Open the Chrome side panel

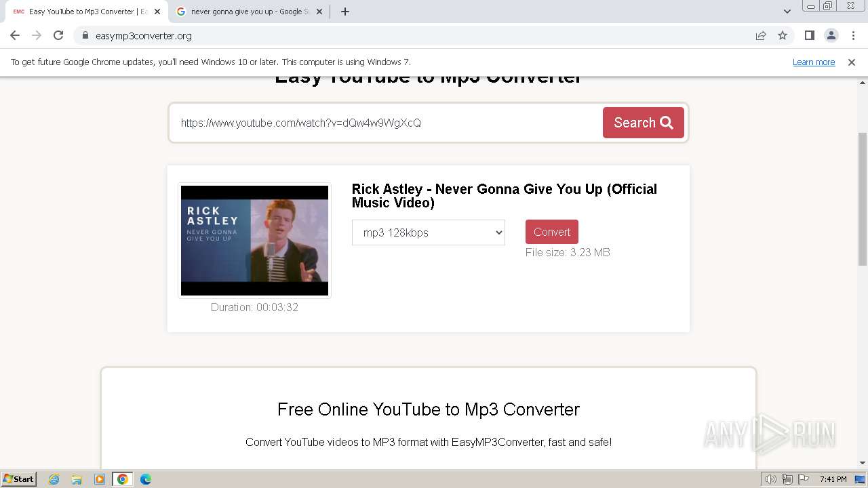click(x=809, y=35)
